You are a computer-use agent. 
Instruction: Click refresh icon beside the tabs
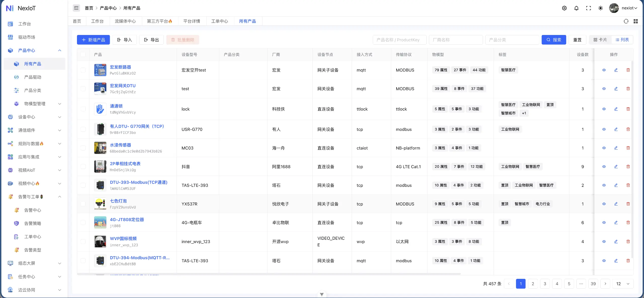pos(626,21)
